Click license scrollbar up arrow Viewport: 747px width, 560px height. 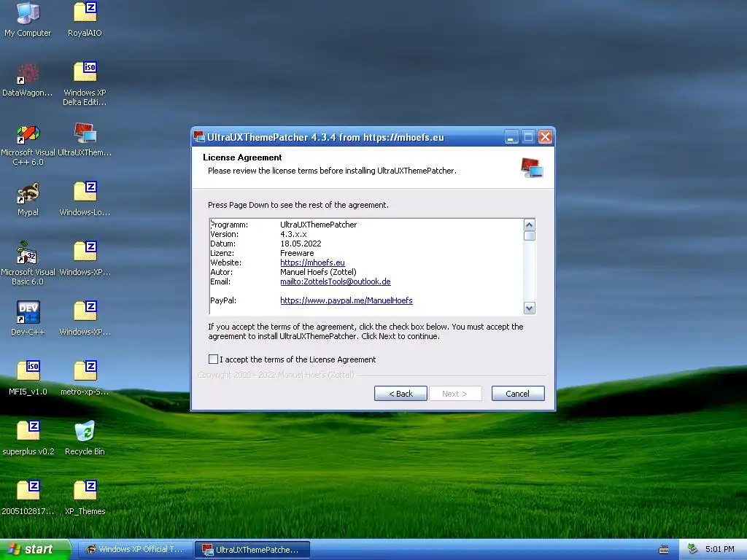pos(530,225)
